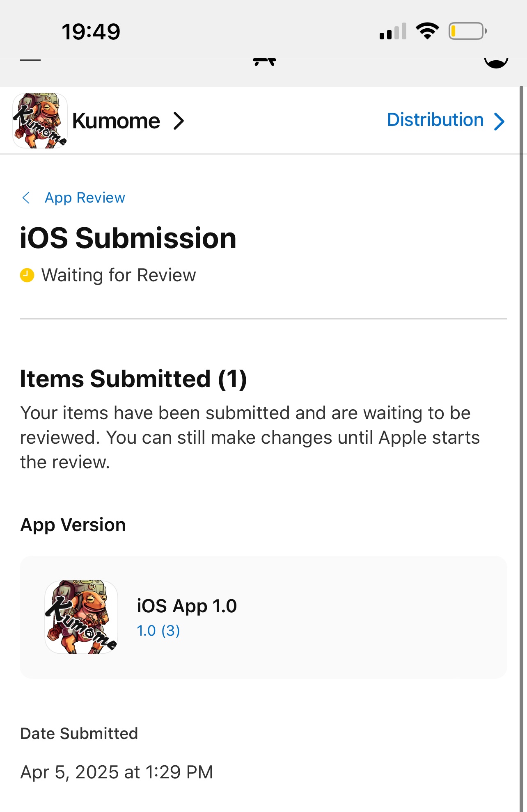
Task: Open the 1.0 (3) build link
Action: click(x=158, y=631)
